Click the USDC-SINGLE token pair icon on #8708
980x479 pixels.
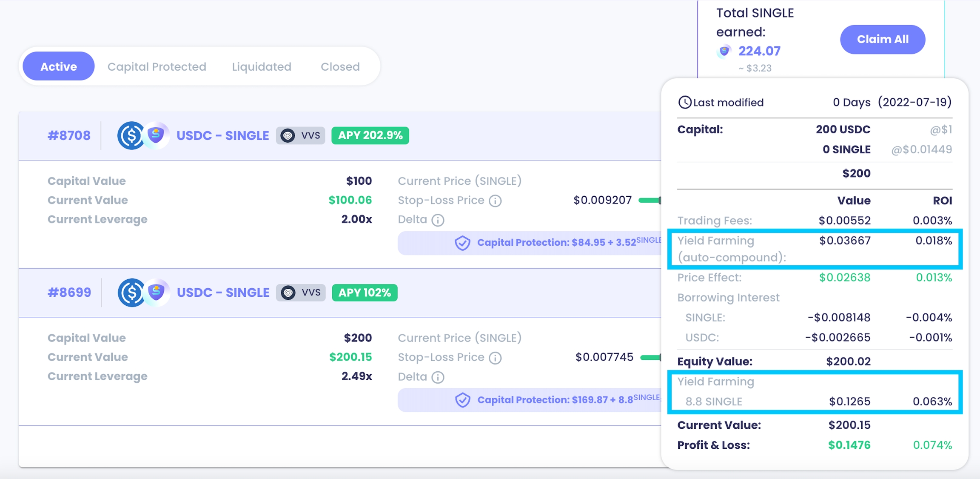[143, 135]
